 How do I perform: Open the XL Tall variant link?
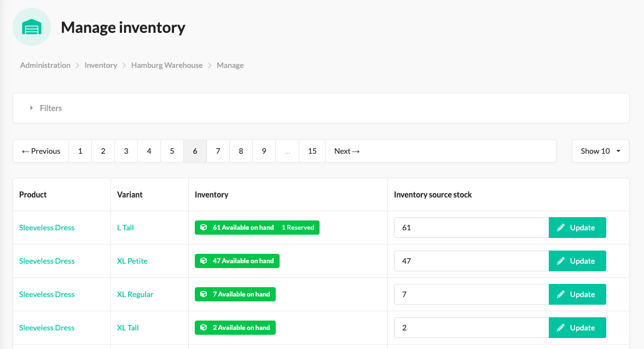(127, 328)
